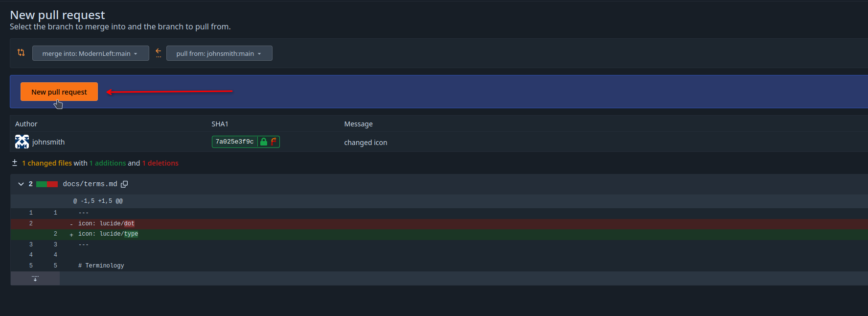Open commit 7a025e3f9c
868x316 pixels.
234,142
